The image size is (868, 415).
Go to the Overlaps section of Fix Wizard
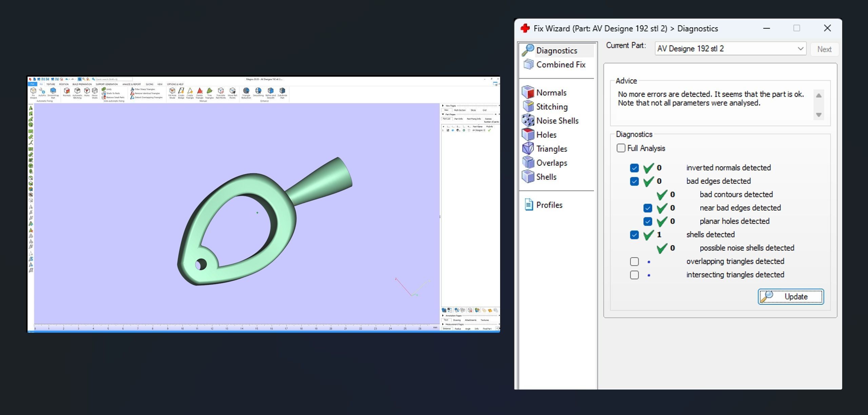(551, 163)
